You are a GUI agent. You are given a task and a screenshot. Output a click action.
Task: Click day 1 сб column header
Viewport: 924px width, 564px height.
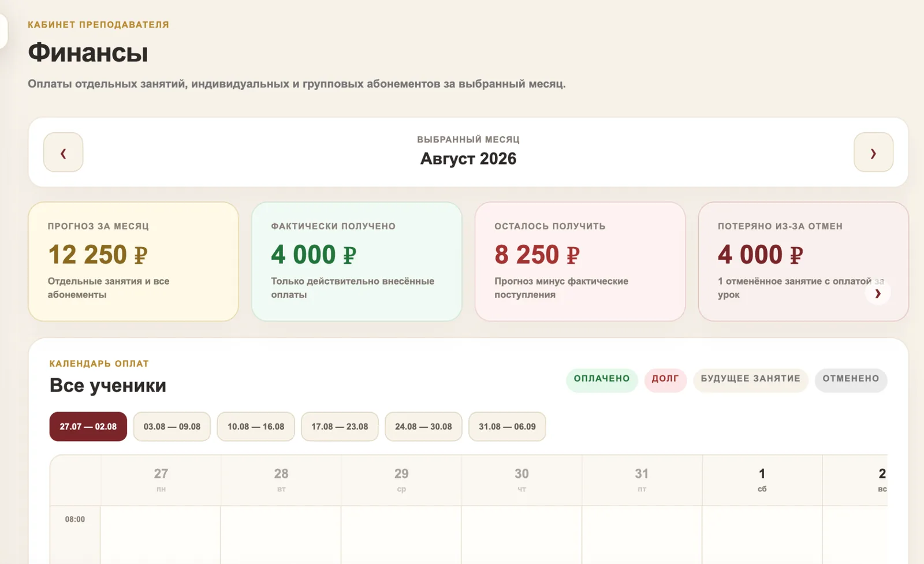762,480
